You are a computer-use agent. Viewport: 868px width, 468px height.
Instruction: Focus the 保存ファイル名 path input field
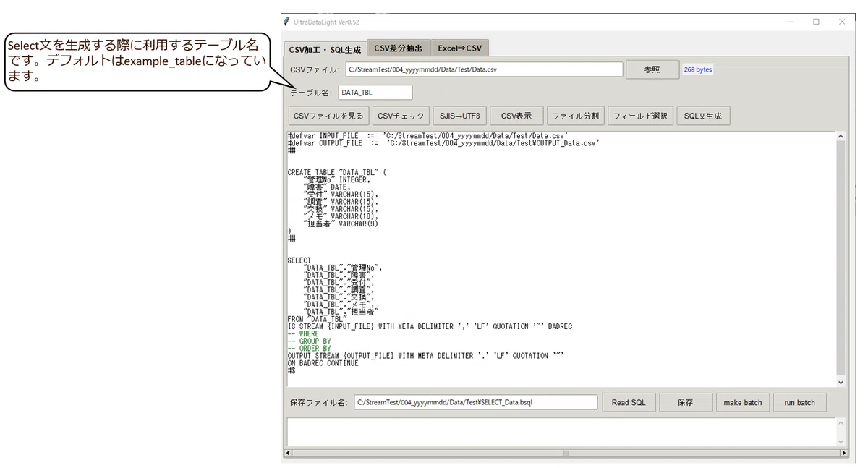[476, 402]
